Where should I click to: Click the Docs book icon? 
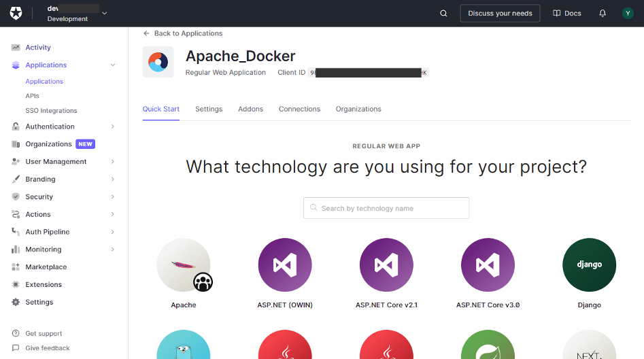coord(556,13)
